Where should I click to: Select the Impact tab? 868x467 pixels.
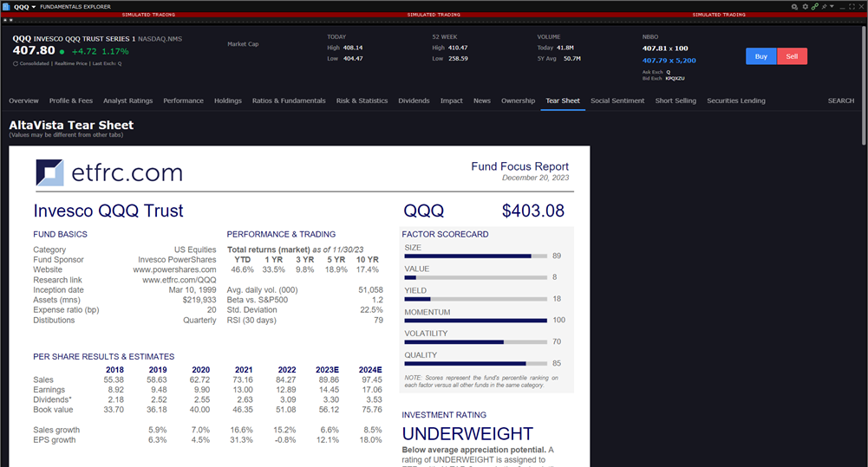point(452,101)
